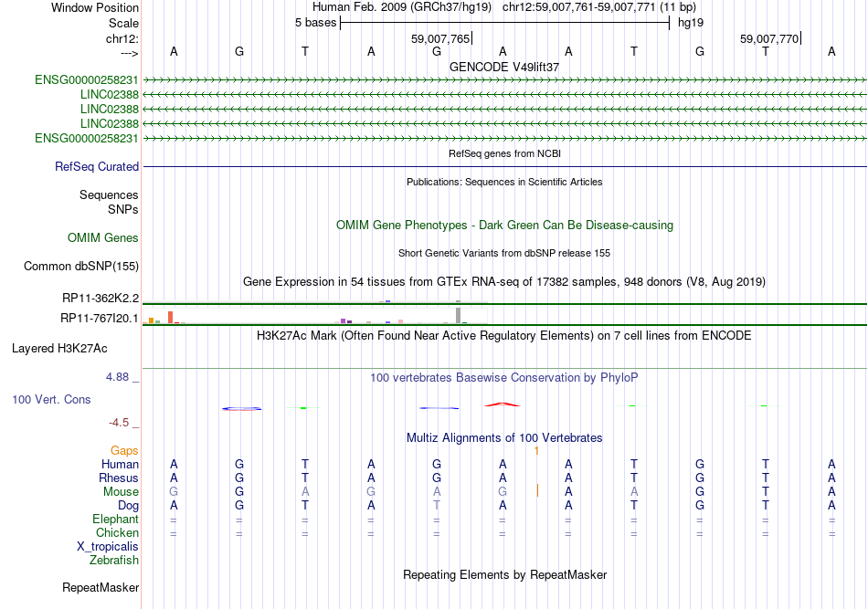Open Multiz Alignments of 100 Vertebrates title
This screenshot has height=609, width=868.
point(504,438)
